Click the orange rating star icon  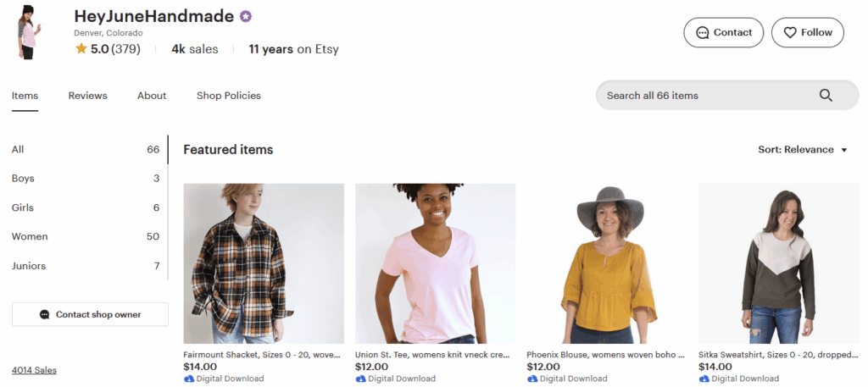pyautogui.click(x=81, y=49)
